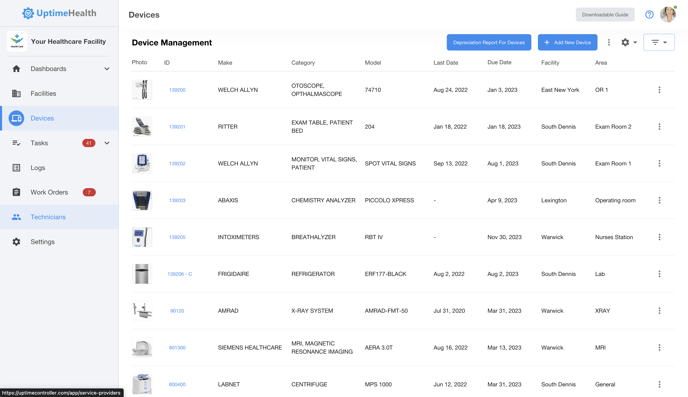Open the Settings gear in sidebar

[16, 242]
